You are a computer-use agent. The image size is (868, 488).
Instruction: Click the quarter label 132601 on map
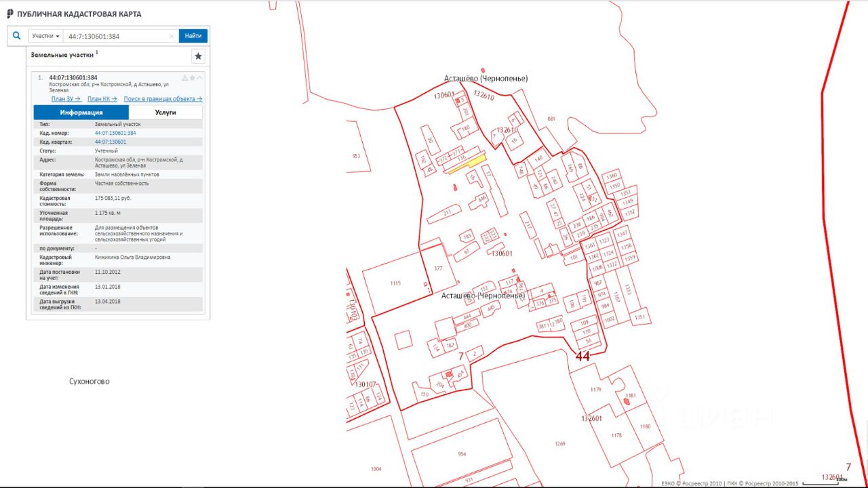point(592,418)
